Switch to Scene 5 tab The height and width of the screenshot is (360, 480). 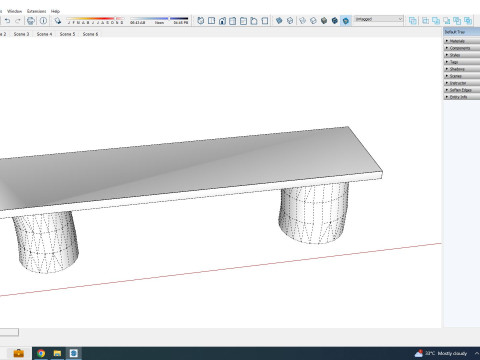tap(67, 34)
